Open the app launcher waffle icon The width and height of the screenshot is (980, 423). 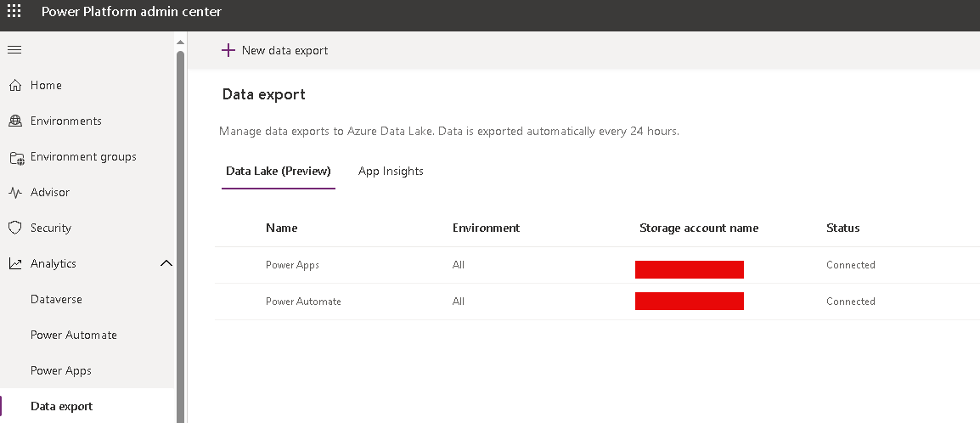click(x=14, y=11)
